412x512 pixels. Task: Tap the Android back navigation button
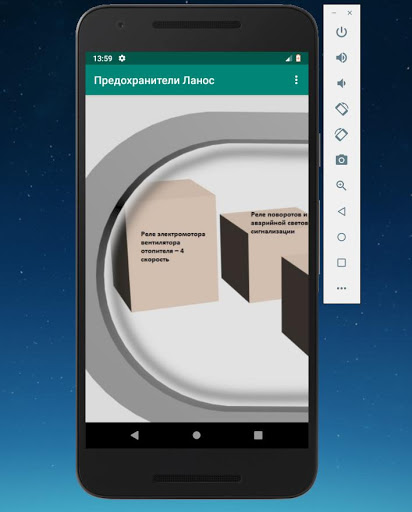[x=135, y=435]
